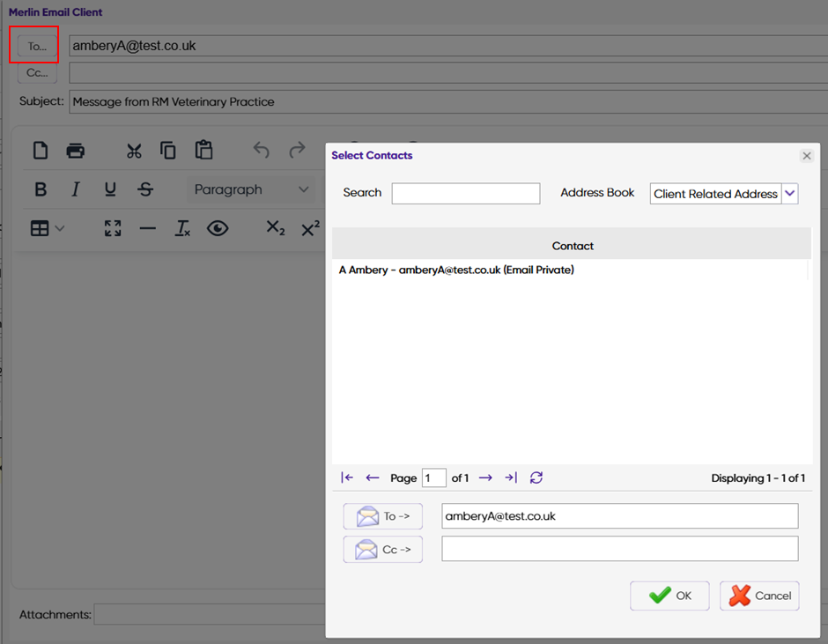Click the OK button
828x644 pixels.
point(669,596)
